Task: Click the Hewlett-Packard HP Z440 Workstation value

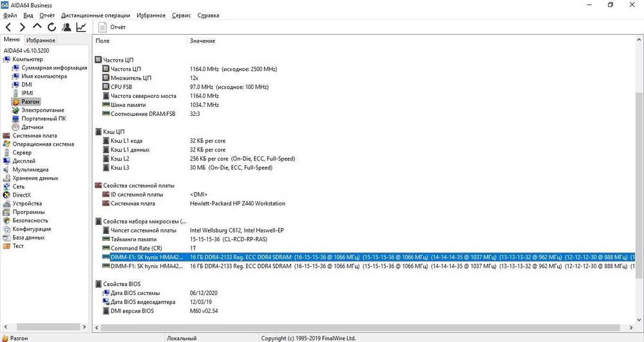Action: click(238, 204)
